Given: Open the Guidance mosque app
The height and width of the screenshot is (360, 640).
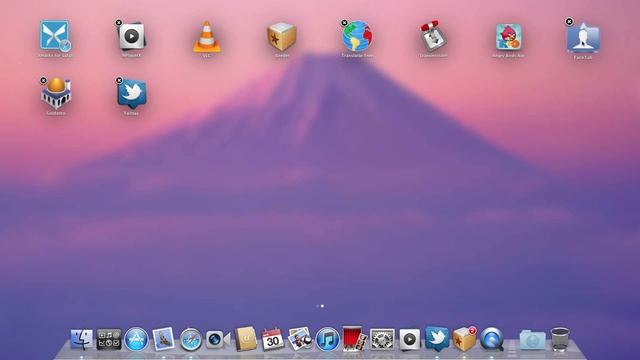Looking at the screenshot, I should (56, 93).
